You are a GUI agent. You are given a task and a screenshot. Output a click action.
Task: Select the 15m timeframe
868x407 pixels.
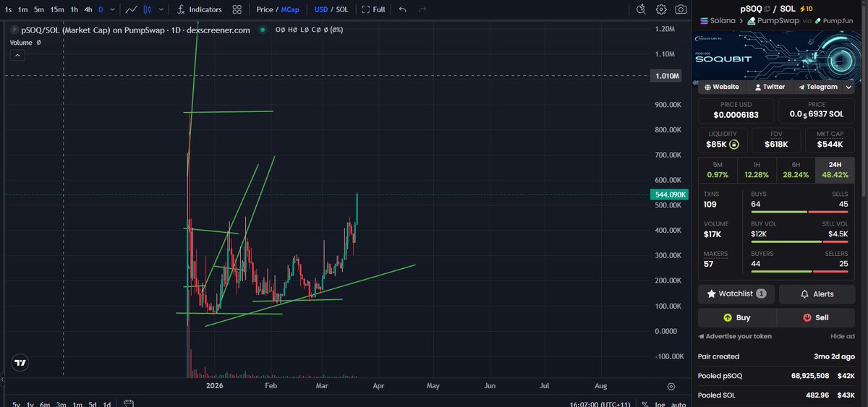[x=57, y=9]
